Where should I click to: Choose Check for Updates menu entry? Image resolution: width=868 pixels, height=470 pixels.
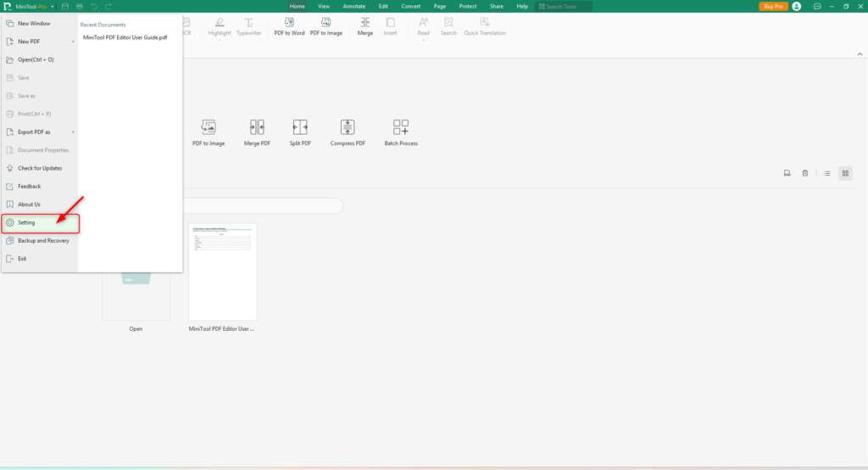[x=39, y=168]
